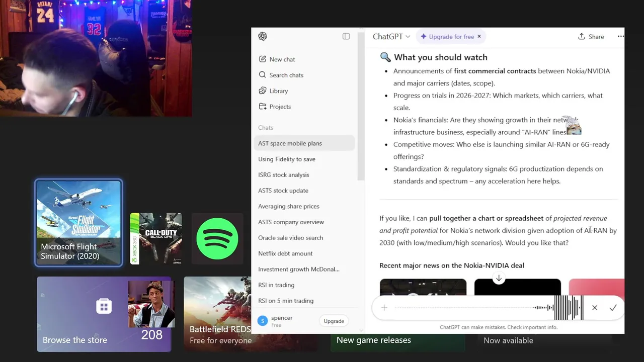Open the second dark news thumbnail card
This screenshot has width=644, height=362.
pyautogui.click(x=518, y=287)
